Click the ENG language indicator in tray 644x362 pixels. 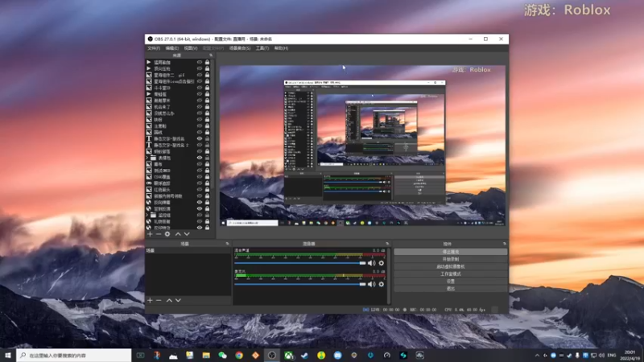[x=612, y=356]
